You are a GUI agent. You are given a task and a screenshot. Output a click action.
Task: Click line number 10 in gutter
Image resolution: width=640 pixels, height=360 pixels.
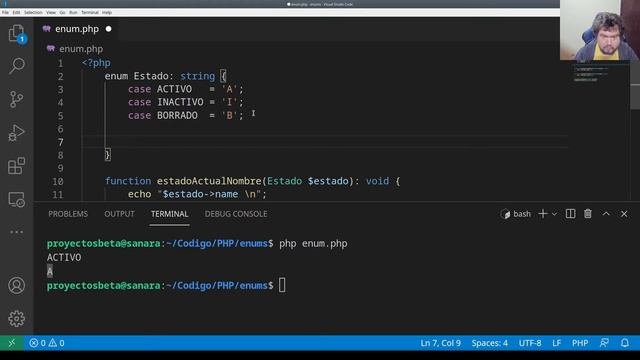[58, 181]
